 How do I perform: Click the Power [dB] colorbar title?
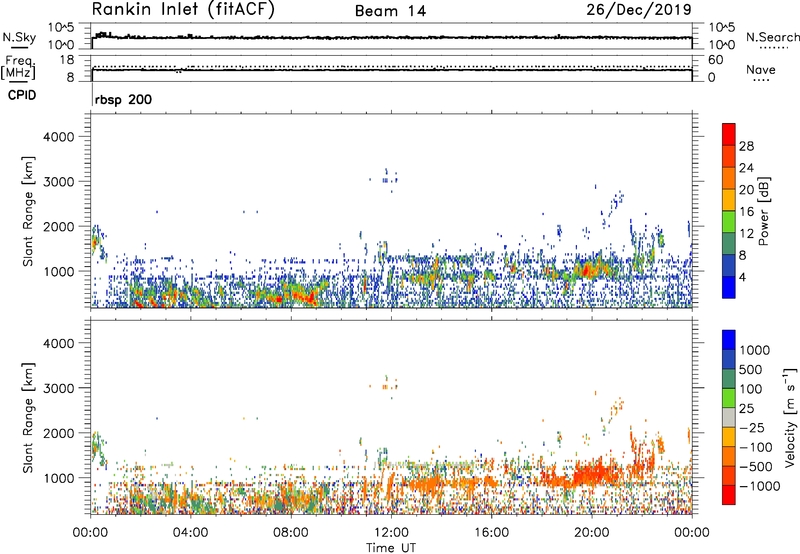coord(764,211)
